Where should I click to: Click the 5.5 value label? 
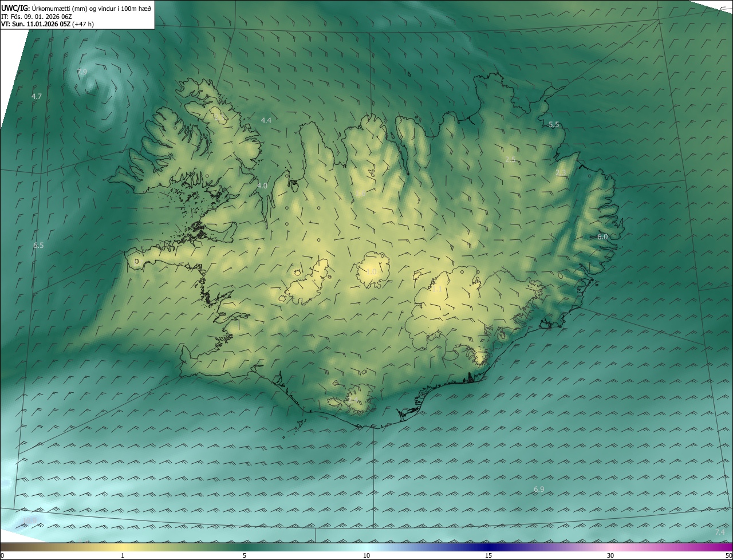pos(554,124)
